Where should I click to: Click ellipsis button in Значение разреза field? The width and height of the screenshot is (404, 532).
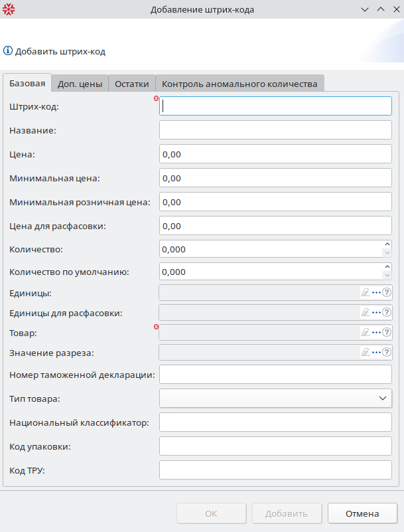click(x=376, y=352)
